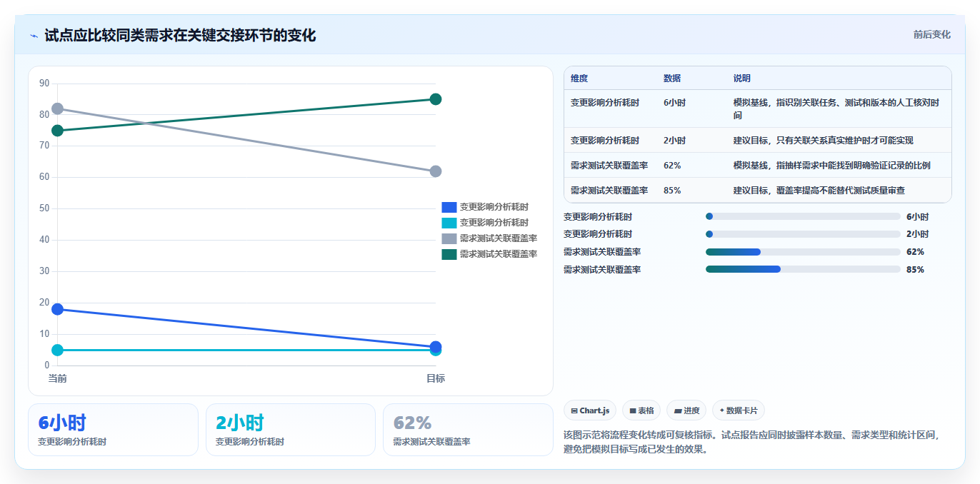The height and width of the screenshot is (484, 980).
Task: Select the gray data point at 当前
Action: point(57,109)
